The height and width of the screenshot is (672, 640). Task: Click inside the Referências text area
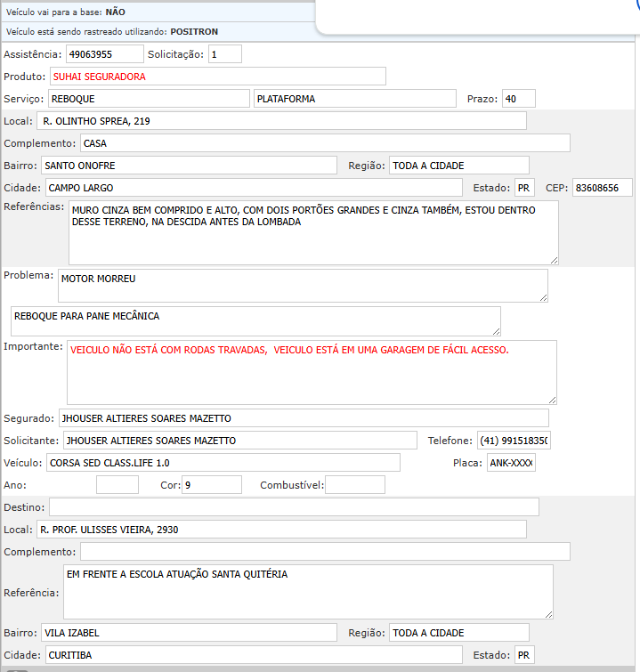click(x=312, y=232)
